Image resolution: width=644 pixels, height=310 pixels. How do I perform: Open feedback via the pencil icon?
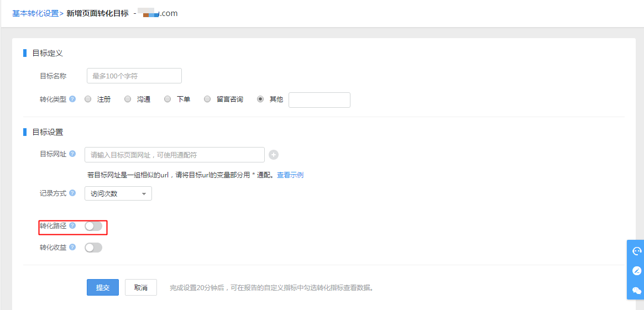[636, 271]
